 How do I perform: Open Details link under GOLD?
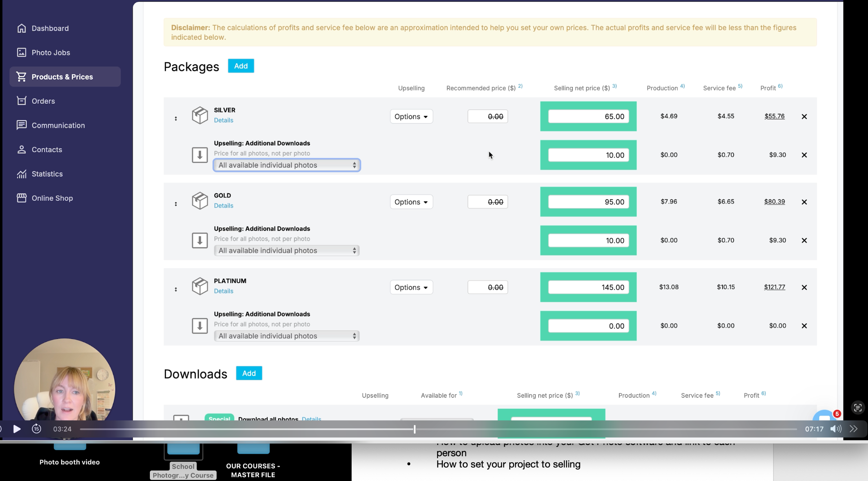223,206
